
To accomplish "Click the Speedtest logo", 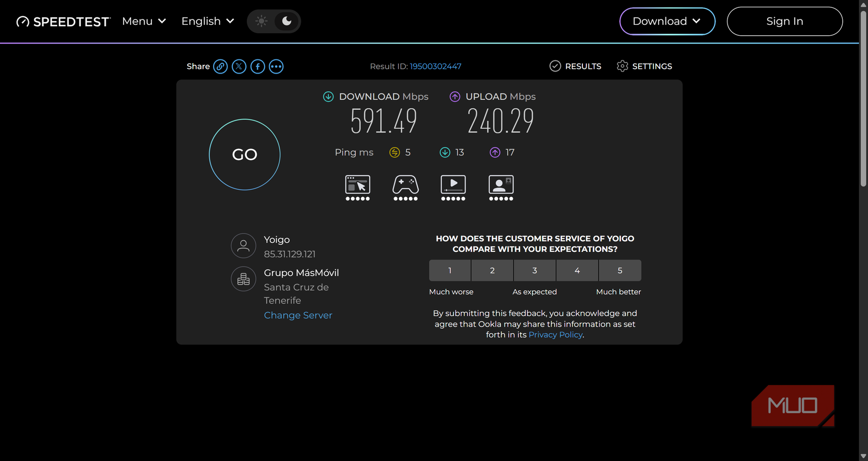I will 63,22.
